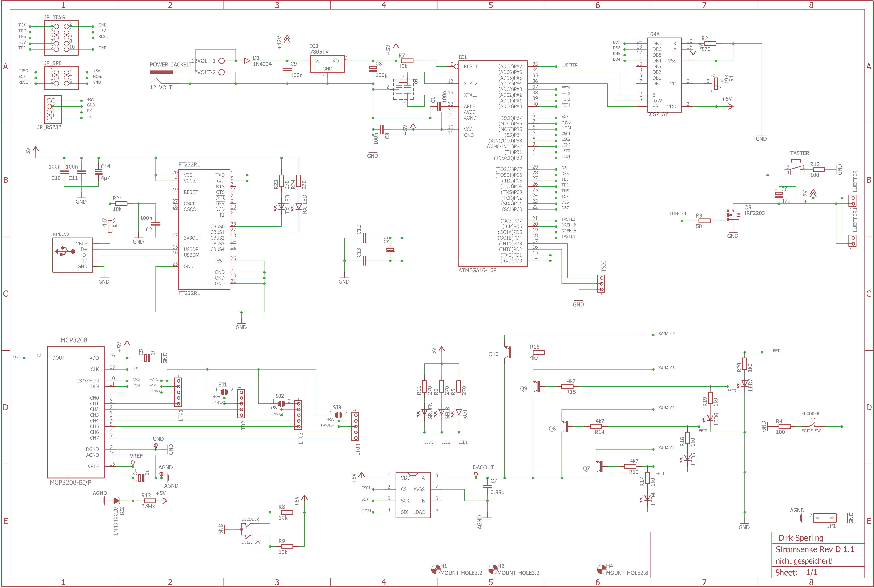Click the Q1 crystal symbol

point(390,249)
